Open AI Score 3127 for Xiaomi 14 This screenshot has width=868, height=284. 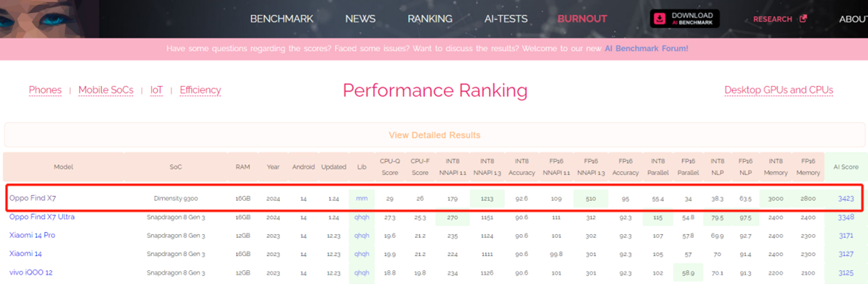[846, 254]
